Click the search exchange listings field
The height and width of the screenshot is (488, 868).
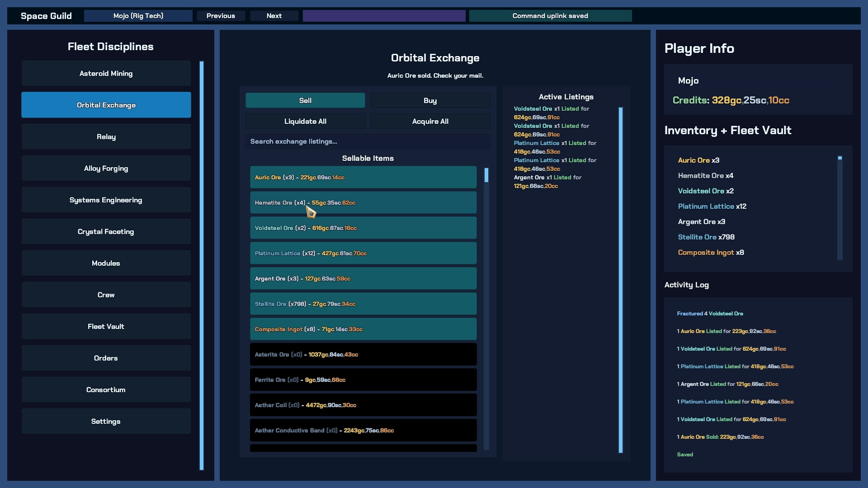[367, 141]
